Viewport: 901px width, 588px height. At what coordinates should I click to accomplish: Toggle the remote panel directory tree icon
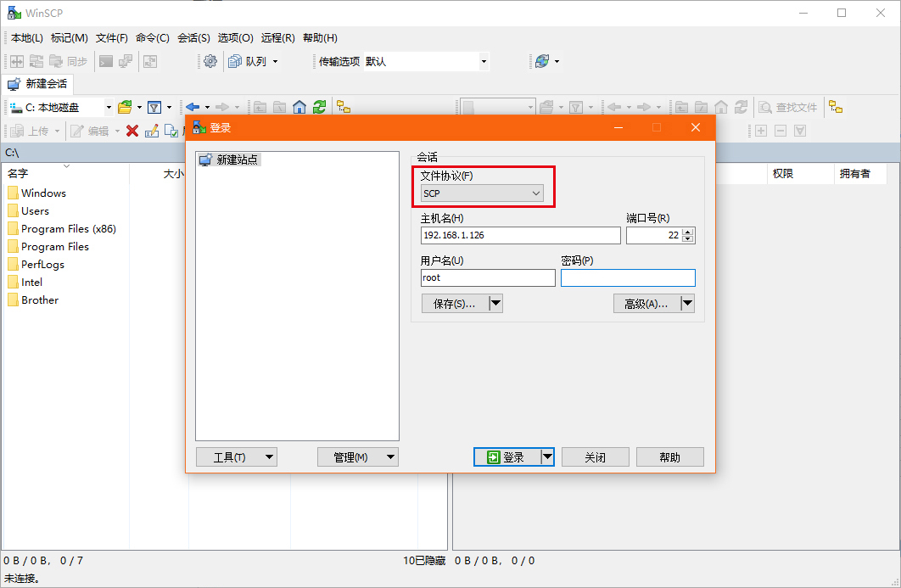tap(836, 108)
